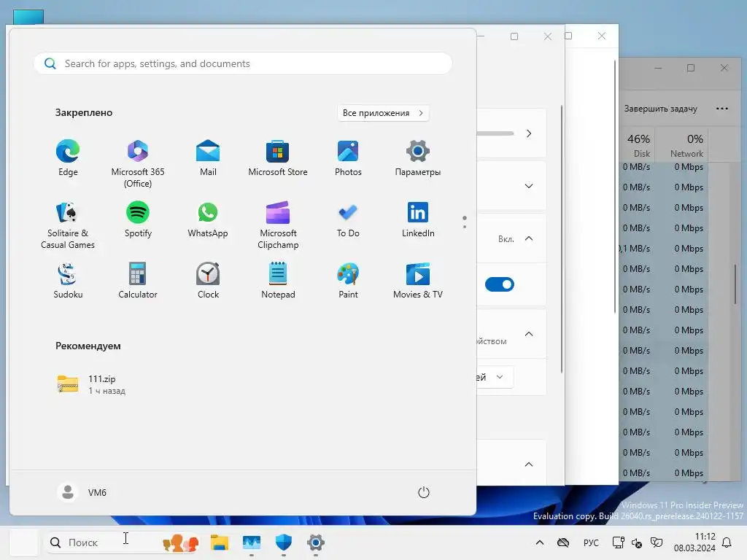
Task: Start Solitaire & Casual Games
Action: pyautogui.click(x=68, y=225)
